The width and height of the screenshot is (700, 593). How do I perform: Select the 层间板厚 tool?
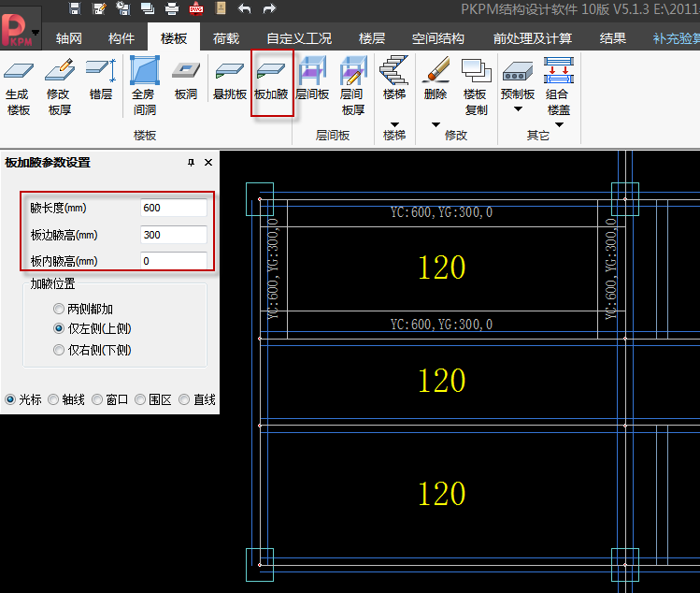tap(352, 86)
